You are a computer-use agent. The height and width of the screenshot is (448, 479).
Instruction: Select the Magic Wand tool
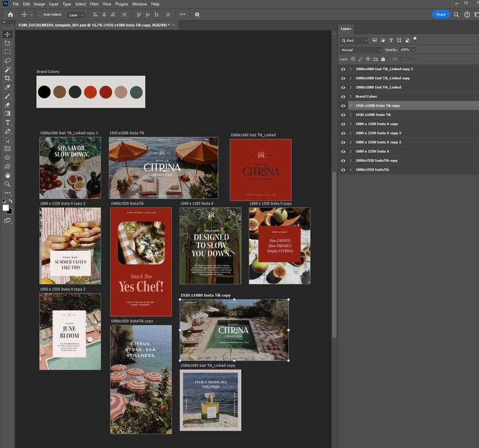8,70
